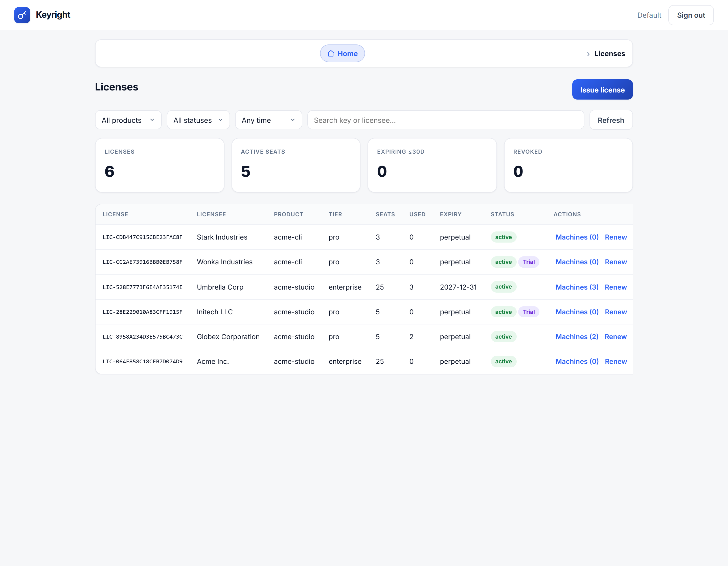Open Machines (2) for Globex Corporation
Image resolution: width=728 pixels, height=566 pixels.
(577, 337)
